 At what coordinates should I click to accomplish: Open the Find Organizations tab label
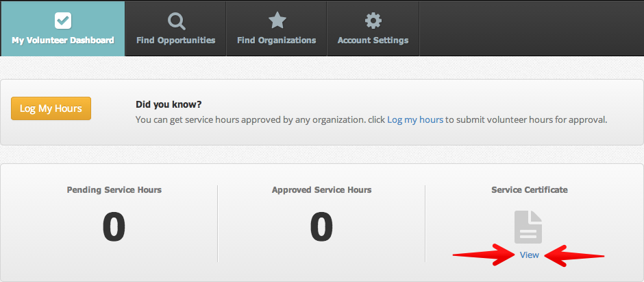tap(277, 40)
